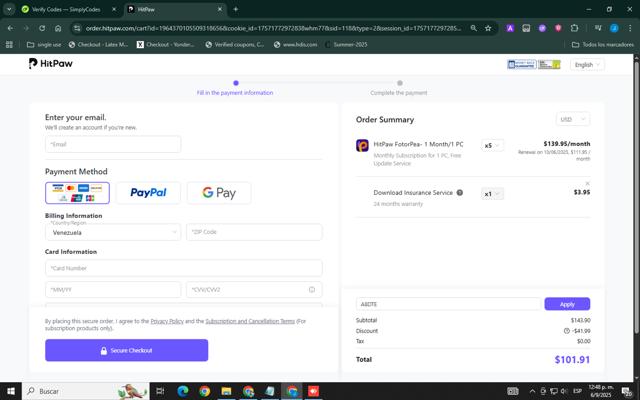
Task: Open the bookmarks apps grid icon
Action: tap(9, 44)
